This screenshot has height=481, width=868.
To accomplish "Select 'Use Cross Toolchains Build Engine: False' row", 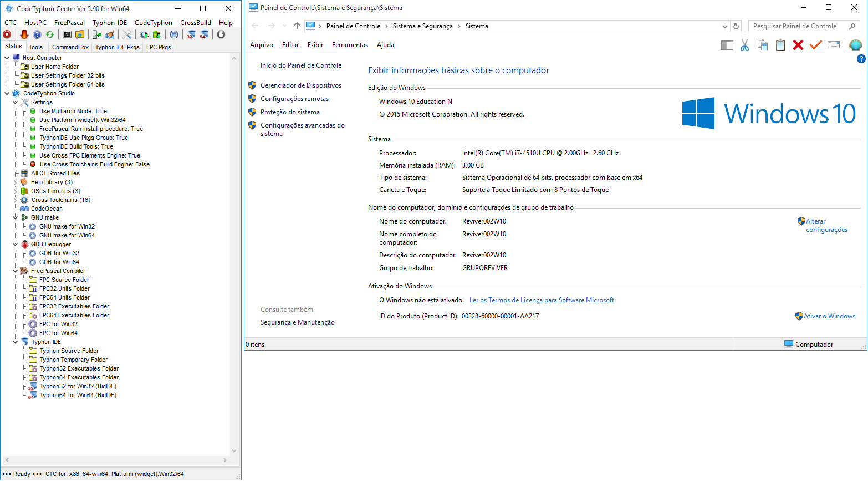I will pyautogui.click(x=94, y=164).
